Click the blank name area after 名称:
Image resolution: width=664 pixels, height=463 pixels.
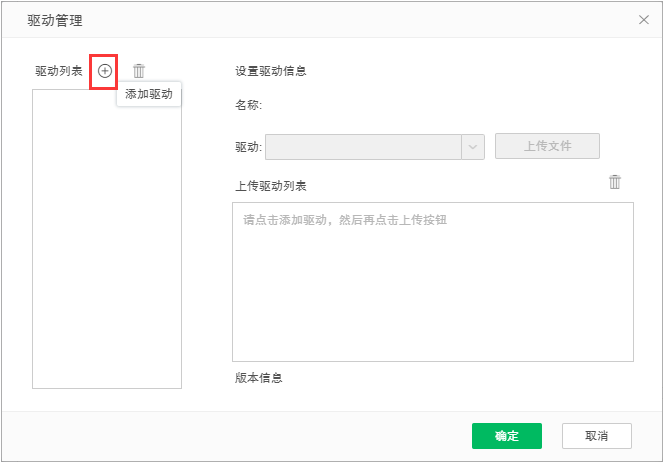(400, 104)
